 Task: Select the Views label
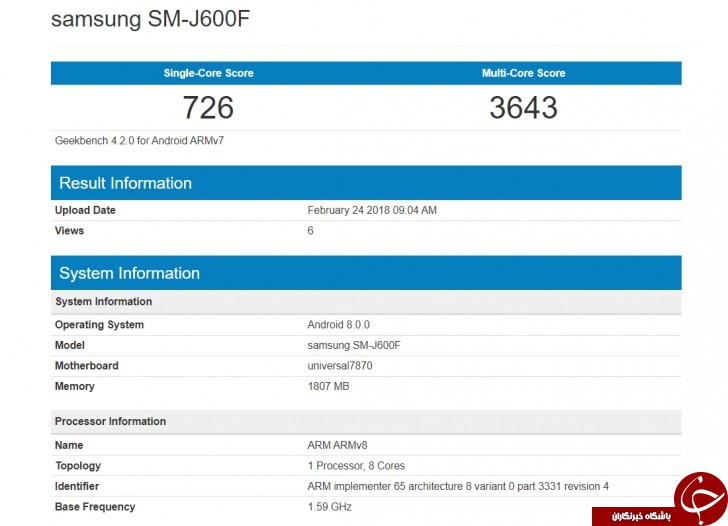click(x=69, y=231)
